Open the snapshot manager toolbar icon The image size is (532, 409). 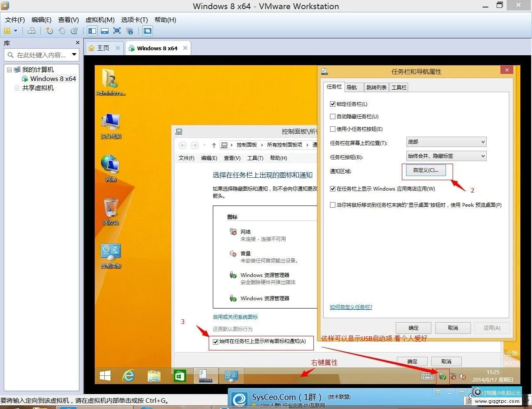pos(74,31)
